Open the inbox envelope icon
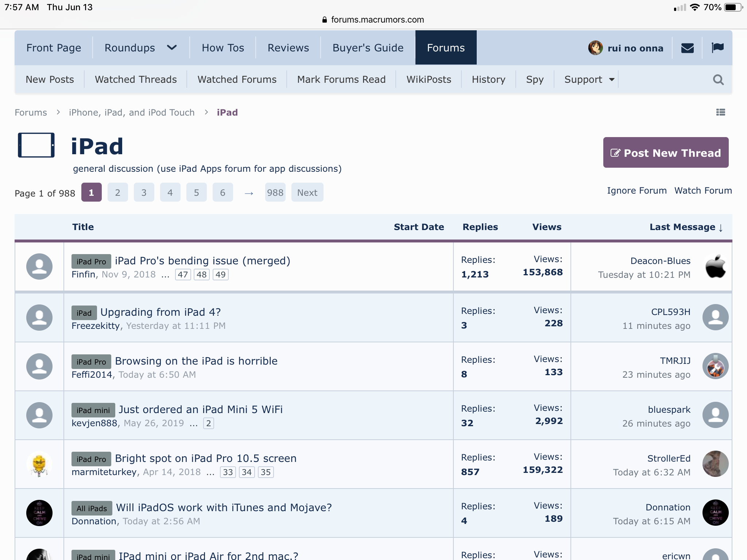The height and width of the screenshot is (560, 747). tap(687, 48)
